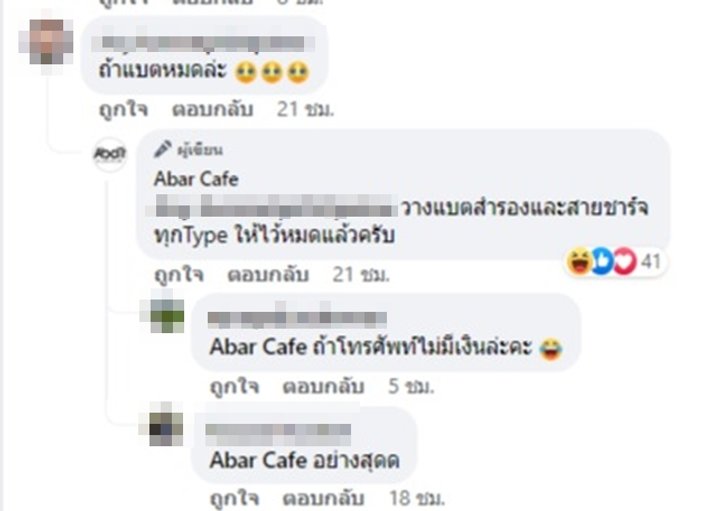This screenshot has height=511, width=728.
Task: Open the reaction count 41 list
Action: tap(650, 262)
